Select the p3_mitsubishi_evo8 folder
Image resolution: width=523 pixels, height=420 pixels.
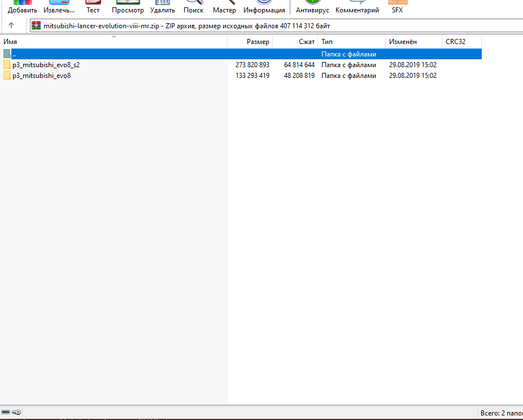coord(41,76)
